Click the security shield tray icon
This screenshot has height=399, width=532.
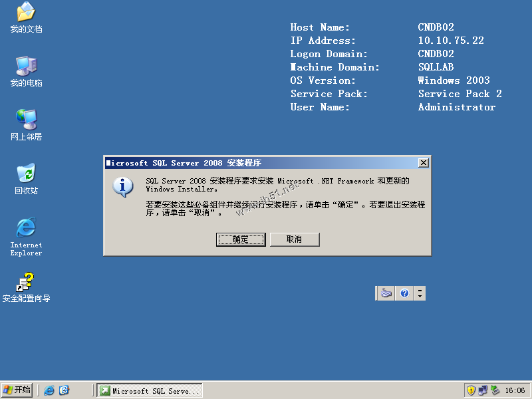pos(471,390)
